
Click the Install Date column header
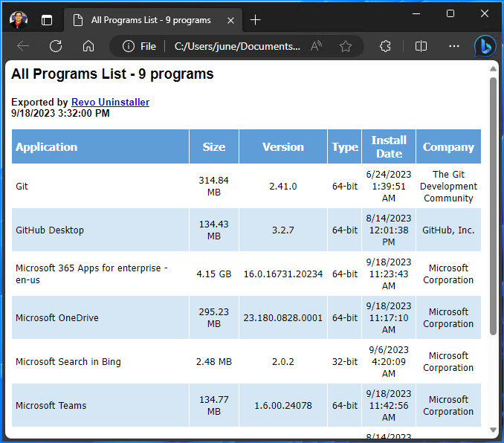pos(389,146)
